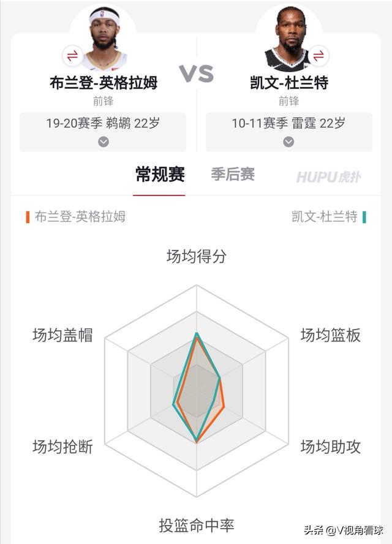Select the 场均助攻 radar axis label
Screen dimensions: 392x544
pyautogui.click(x=331, y=447)
